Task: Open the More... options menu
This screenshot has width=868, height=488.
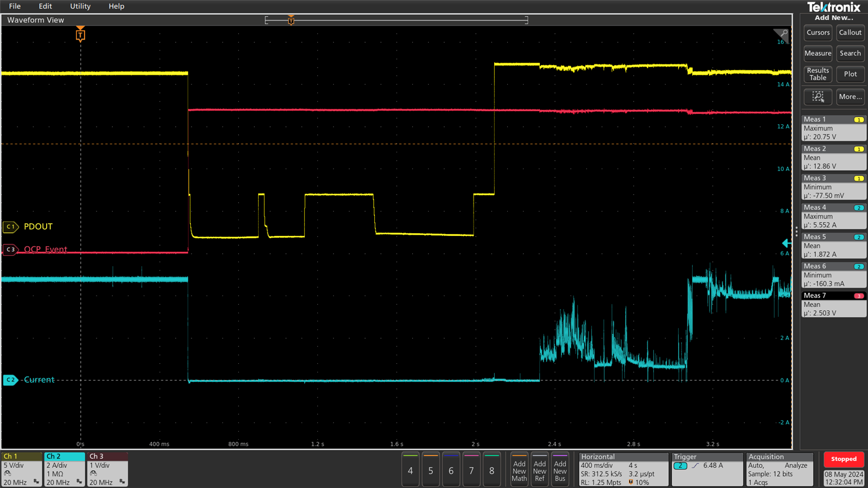Action: pyautogui.click(x=850, y=97)
